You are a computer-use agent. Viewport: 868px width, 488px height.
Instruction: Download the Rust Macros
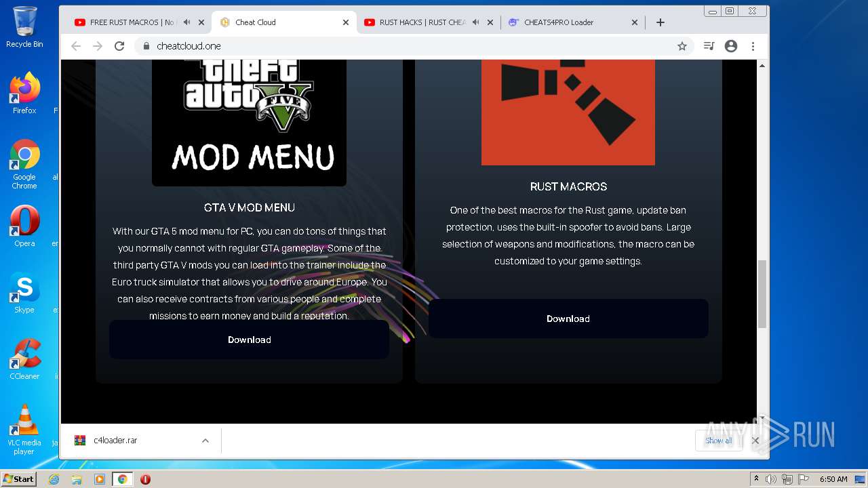[x=568, y=319]
